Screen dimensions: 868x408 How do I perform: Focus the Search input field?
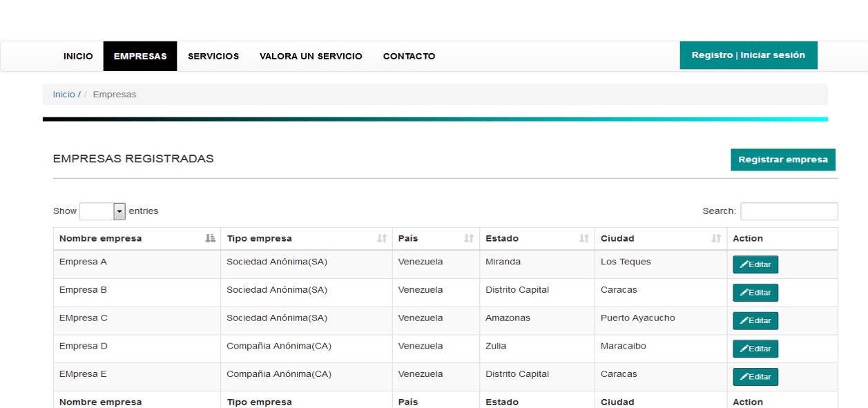click(789, 211)
